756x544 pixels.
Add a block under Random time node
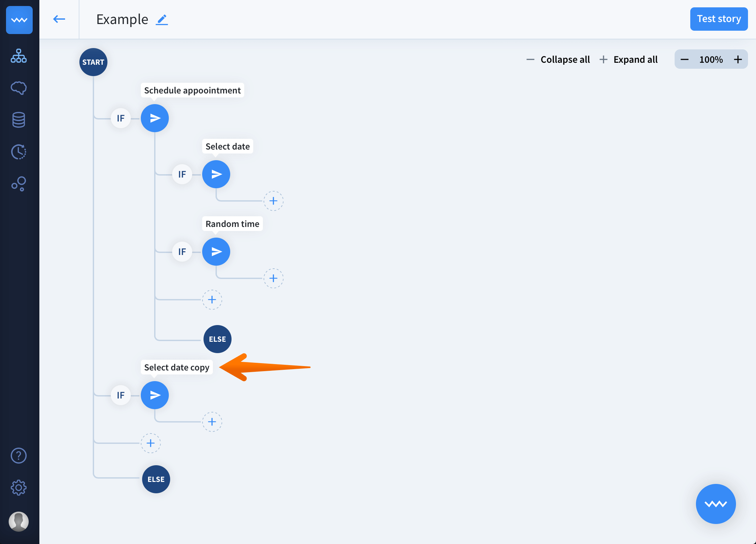click(x=273, y=278)
